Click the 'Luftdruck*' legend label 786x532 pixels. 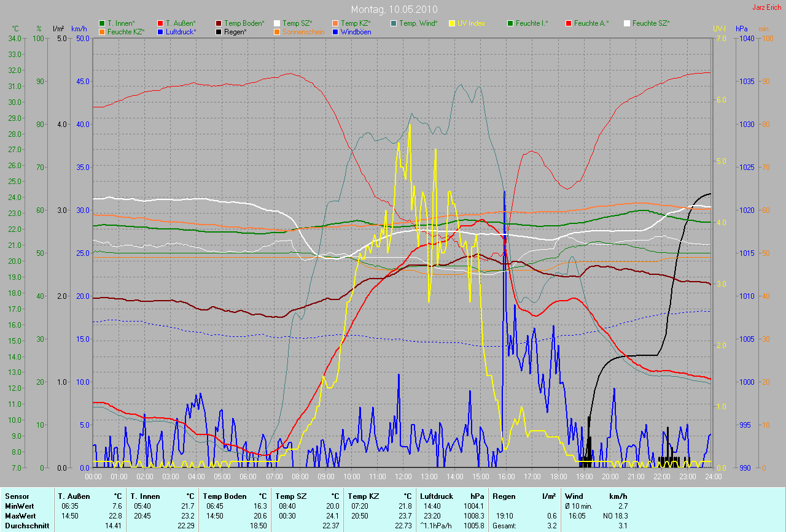[181, 31]
